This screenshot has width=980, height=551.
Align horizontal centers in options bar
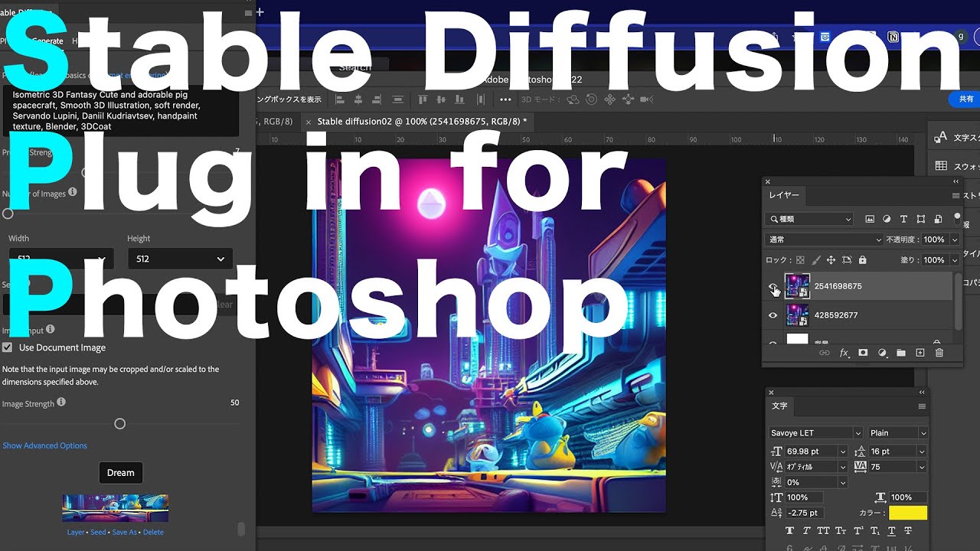pos(358,99)
